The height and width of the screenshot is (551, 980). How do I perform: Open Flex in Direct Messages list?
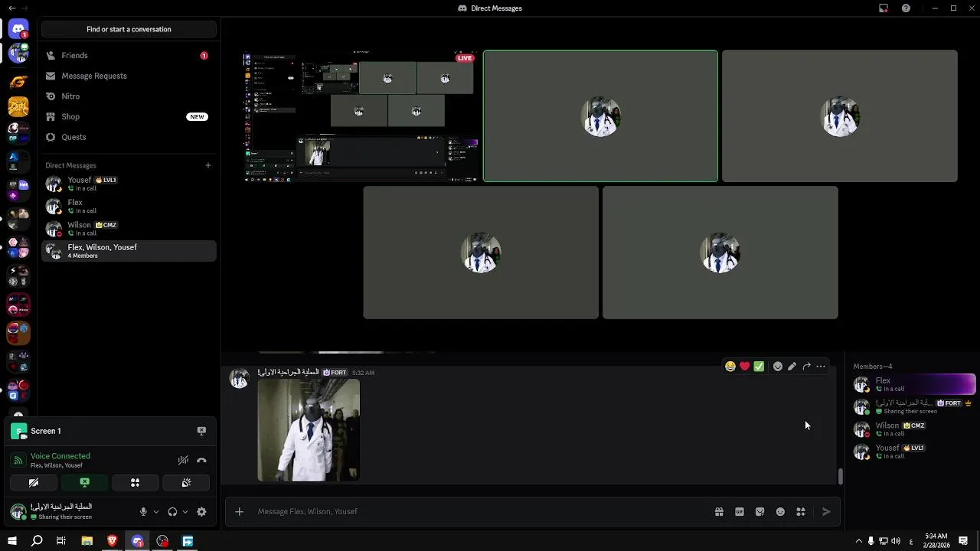[x=129, y=206]
